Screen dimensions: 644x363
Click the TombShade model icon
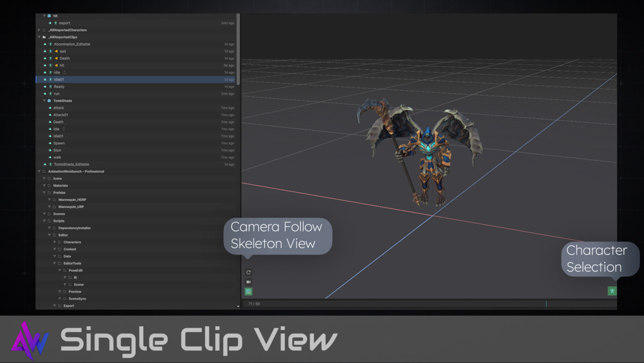tap(49, 100)
